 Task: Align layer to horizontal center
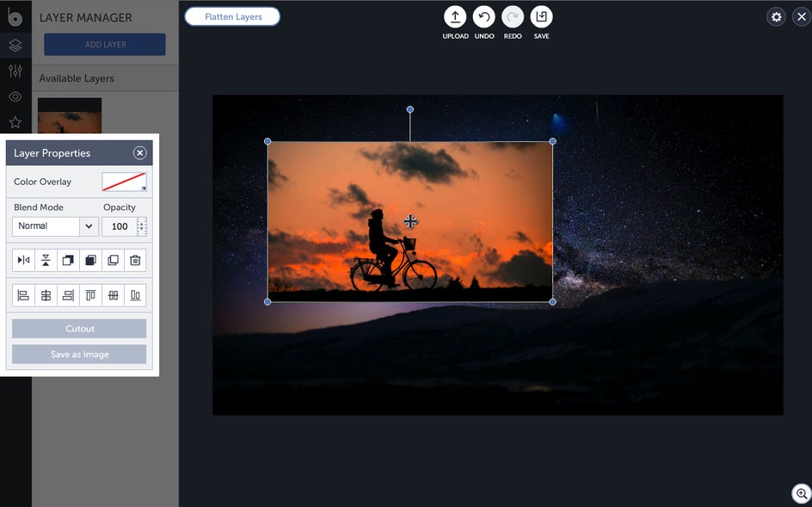[x=46, y=295]
